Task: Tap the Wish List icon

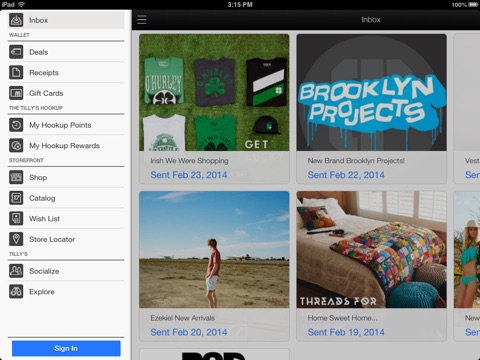Action: (16, 219)
